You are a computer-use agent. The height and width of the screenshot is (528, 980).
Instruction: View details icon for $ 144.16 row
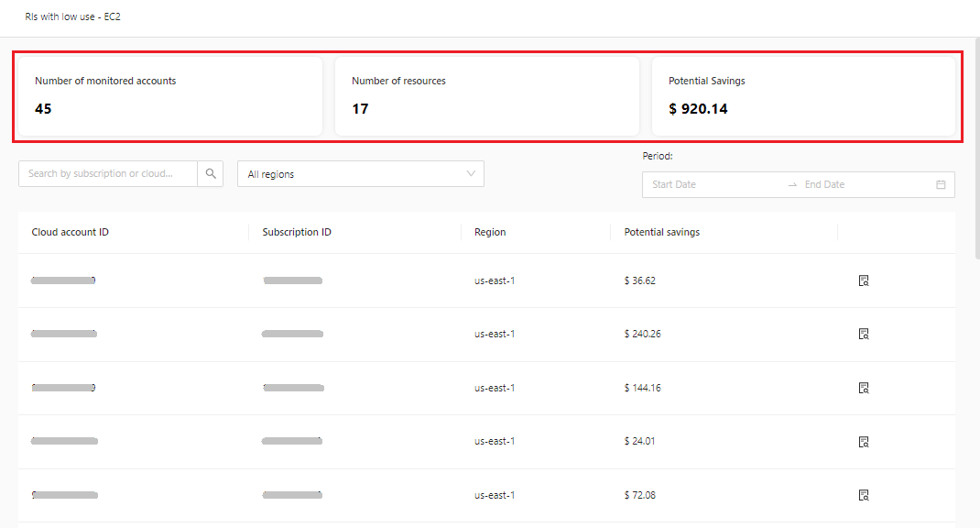pyautogui.click(x=863, y=389)
